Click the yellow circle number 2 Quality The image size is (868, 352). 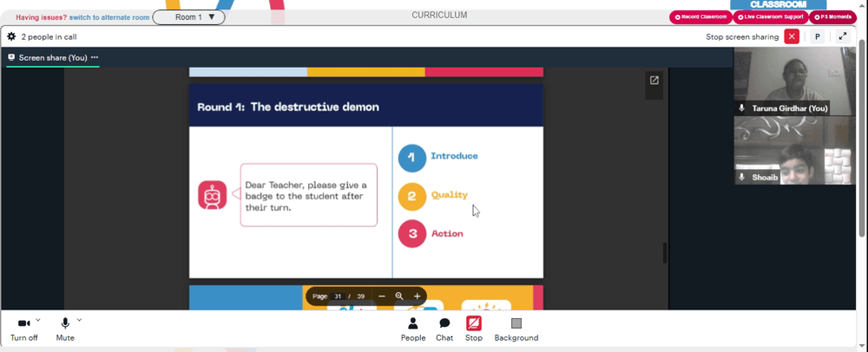pyautogui.click(x=412, y=197)
